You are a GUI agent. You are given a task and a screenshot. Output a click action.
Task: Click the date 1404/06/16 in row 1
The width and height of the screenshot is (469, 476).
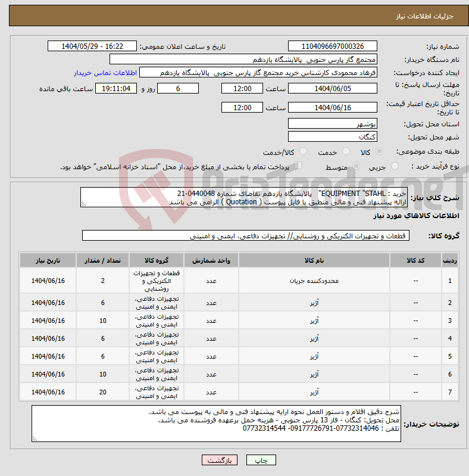[48, 281]
